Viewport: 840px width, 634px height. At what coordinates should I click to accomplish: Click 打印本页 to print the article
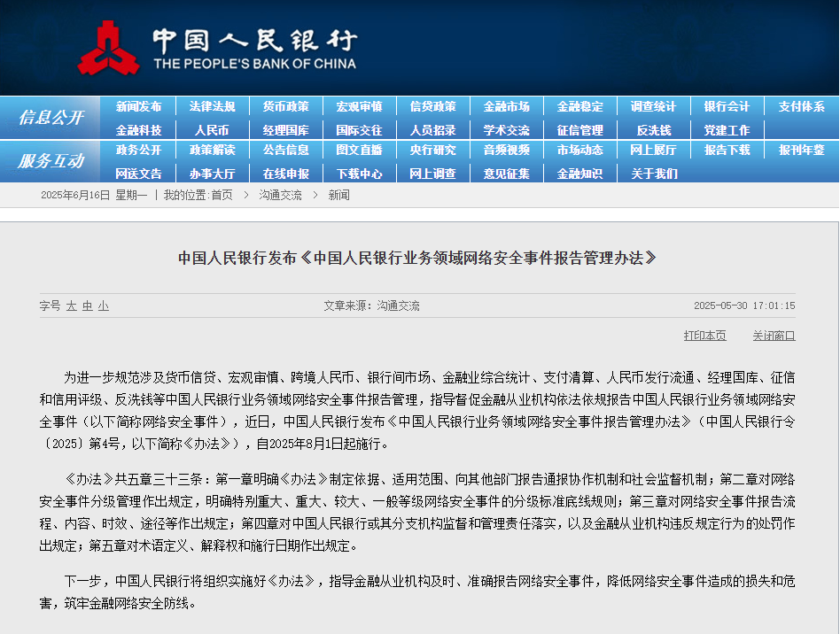[x=703, y=336]
